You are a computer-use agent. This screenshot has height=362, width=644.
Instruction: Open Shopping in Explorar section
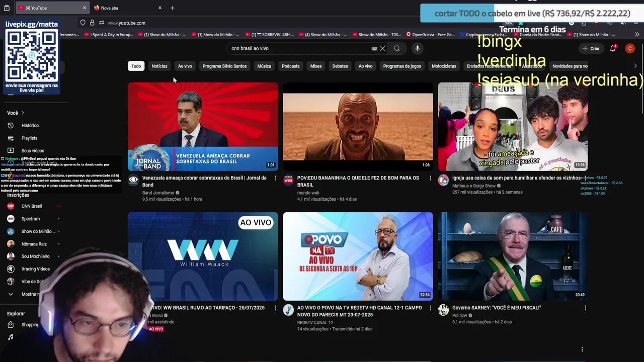tap(30, 325)
